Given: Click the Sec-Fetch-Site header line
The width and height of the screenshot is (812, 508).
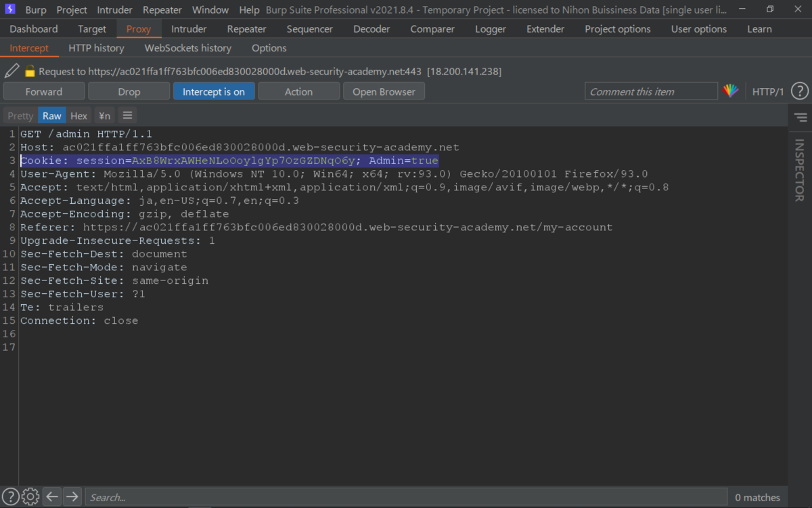Looking at the screenshot, I should coord(114,280).
